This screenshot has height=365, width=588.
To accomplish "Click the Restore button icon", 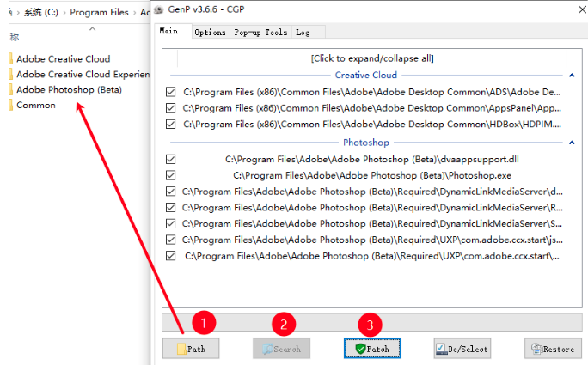I will [x=536, y=349].
